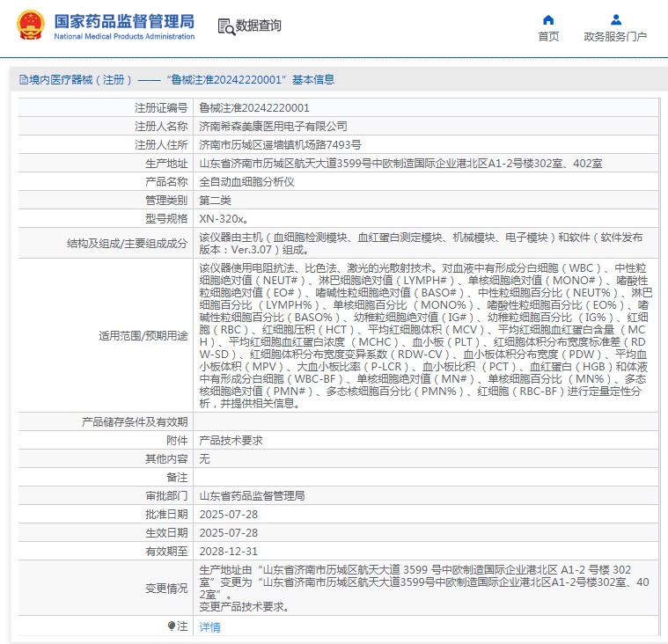Select model value XN-320x
668x644 pixels.
(224, 219)
